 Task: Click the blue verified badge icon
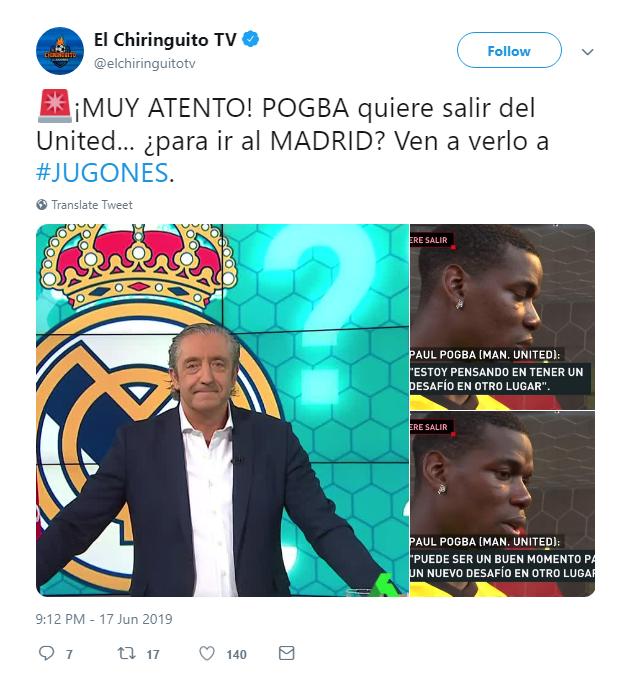[x=251, y=39]
